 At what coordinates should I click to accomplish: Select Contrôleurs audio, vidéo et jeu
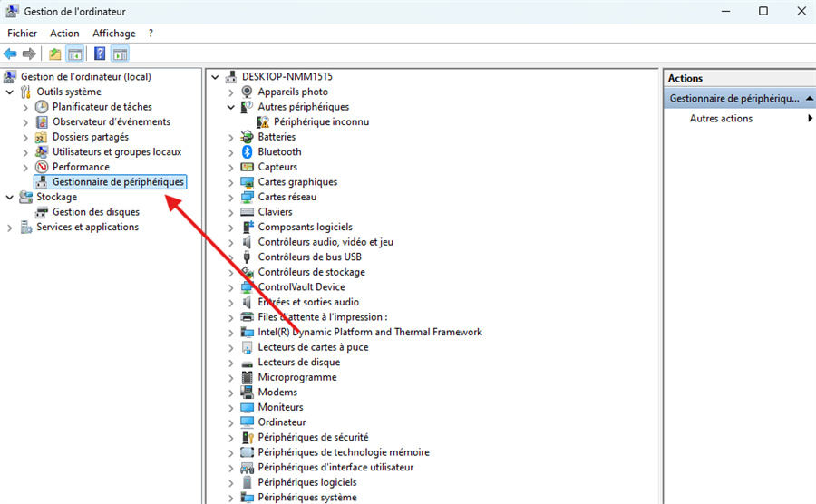(325, 242)
